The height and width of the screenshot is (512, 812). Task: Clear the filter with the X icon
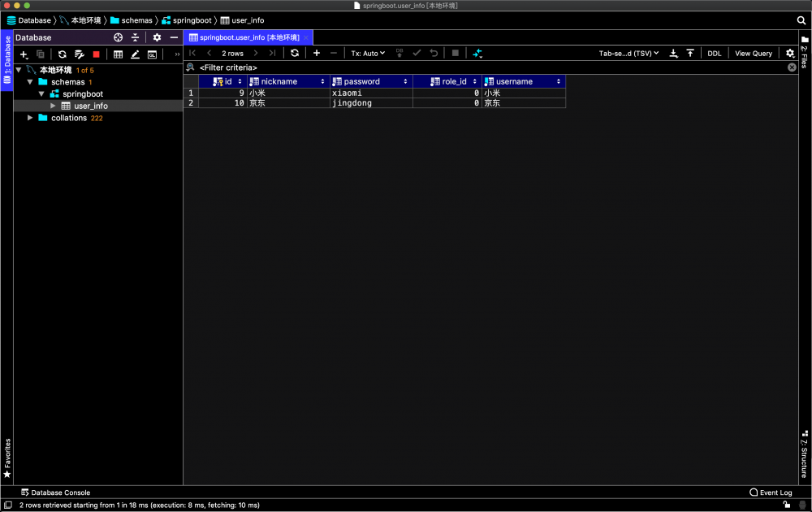(792, 67)
